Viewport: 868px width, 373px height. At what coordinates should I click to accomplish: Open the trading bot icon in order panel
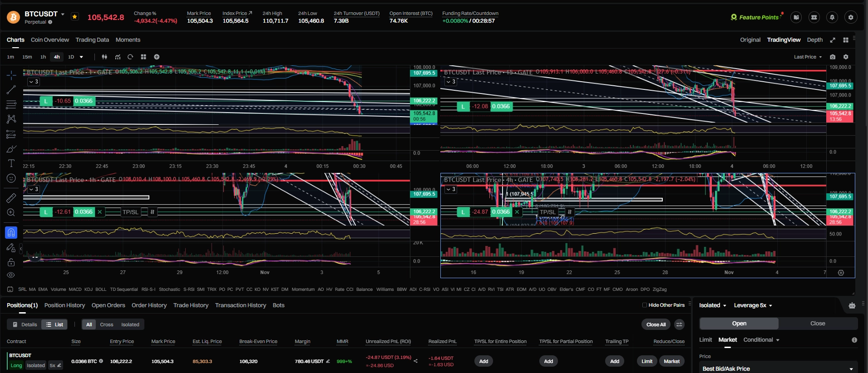pyautogui.click(x=852, y=305)
